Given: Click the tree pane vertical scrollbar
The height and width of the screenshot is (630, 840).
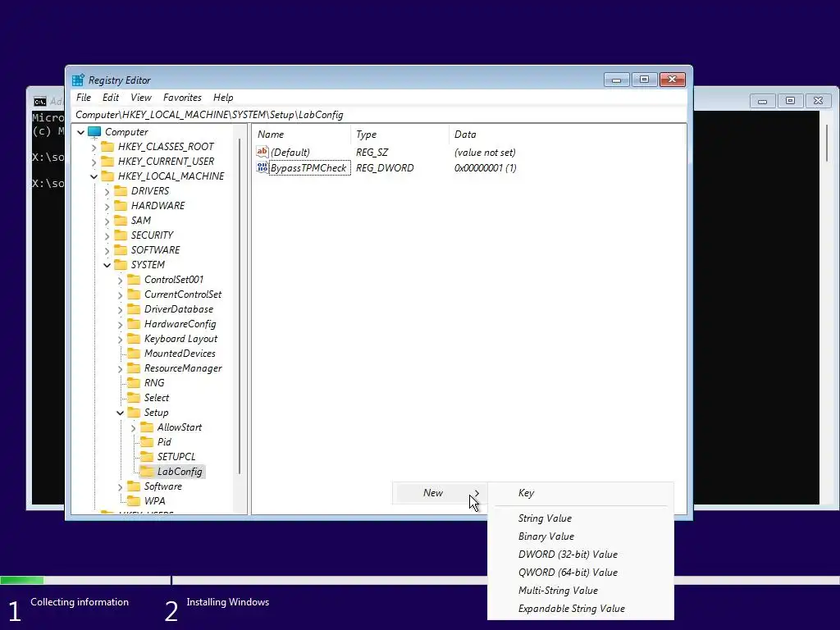Looking at the screenshot, I should coord(239,305).
